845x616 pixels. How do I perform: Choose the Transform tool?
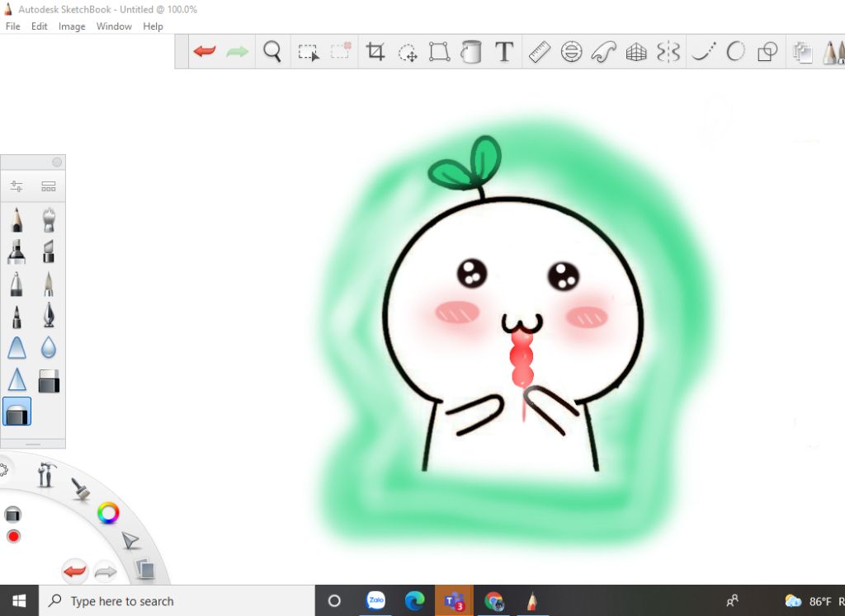(x=439, y=52)
